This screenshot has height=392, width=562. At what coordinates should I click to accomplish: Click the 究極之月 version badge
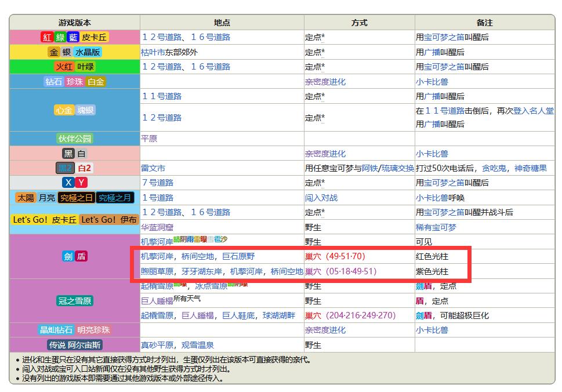click(x=115, y=198)
